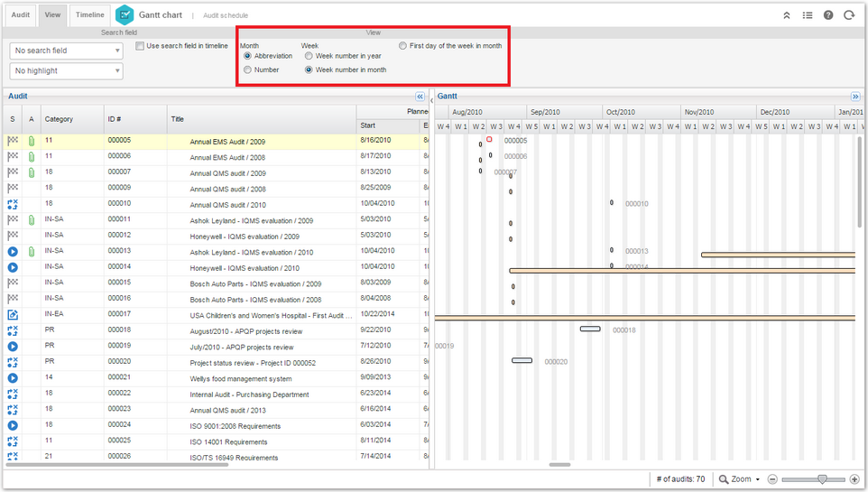Click the '# of audits: 70' status text
868x492 pixels.
pos(680,479)
